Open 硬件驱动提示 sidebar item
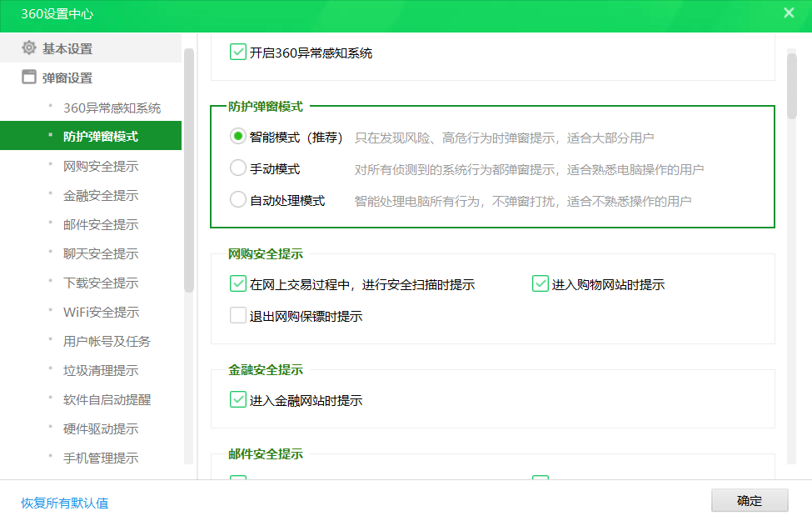This screenshot has height=521, width=812. tap(101, 428)
